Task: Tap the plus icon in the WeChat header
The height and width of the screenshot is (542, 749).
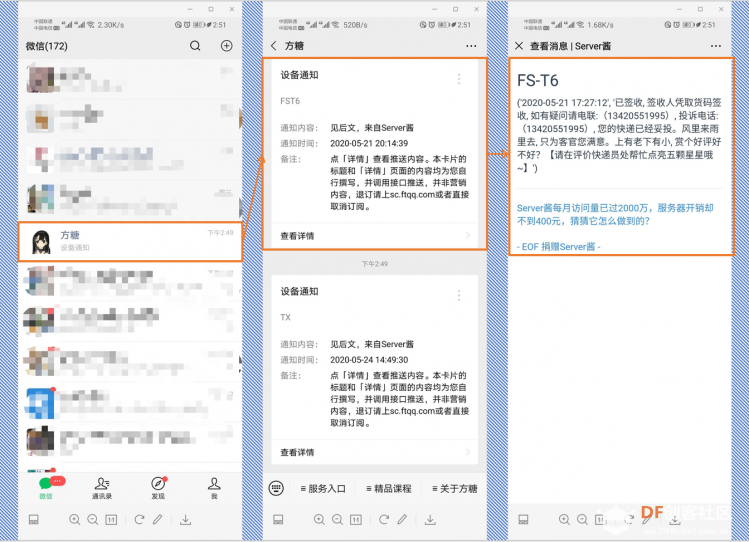Action: tap(226, 46)
